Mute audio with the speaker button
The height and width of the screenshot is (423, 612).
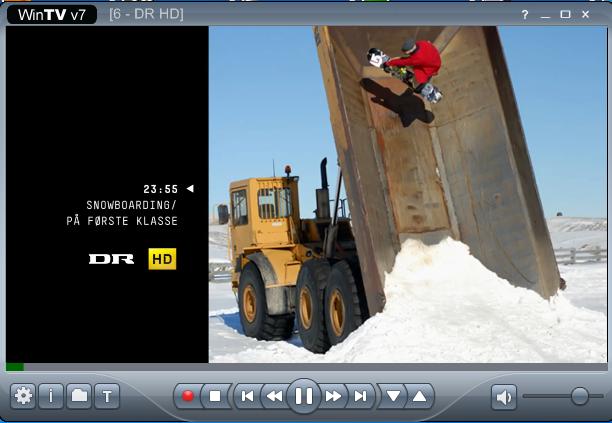[504, 397]
